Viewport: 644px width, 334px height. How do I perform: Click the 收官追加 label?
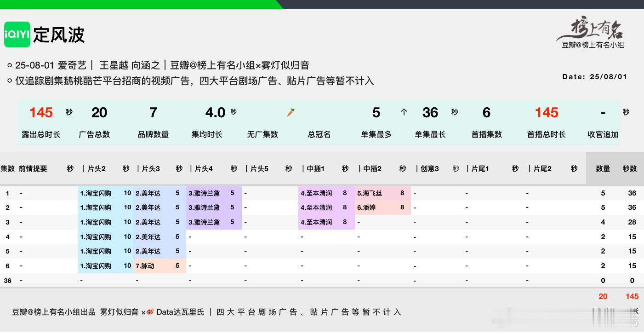point(603,134)
